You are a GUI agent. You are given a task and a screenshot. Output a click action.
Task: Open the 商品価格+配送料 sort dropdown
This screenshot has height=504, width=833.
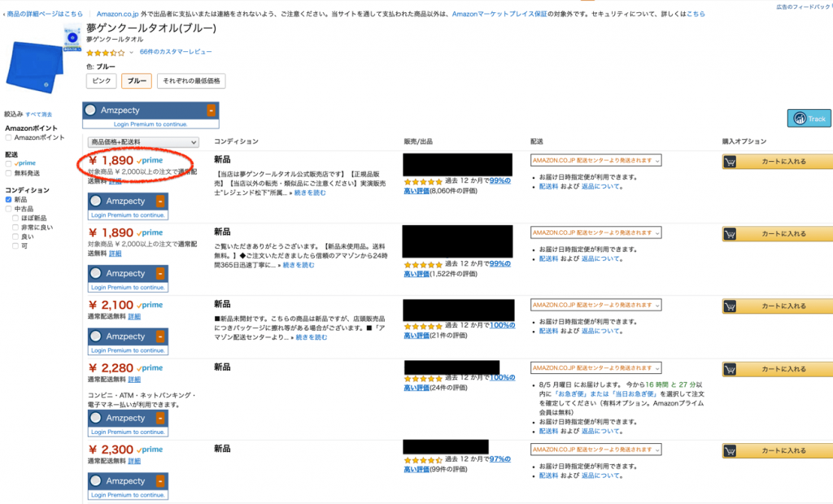click(x=143, y=141)
